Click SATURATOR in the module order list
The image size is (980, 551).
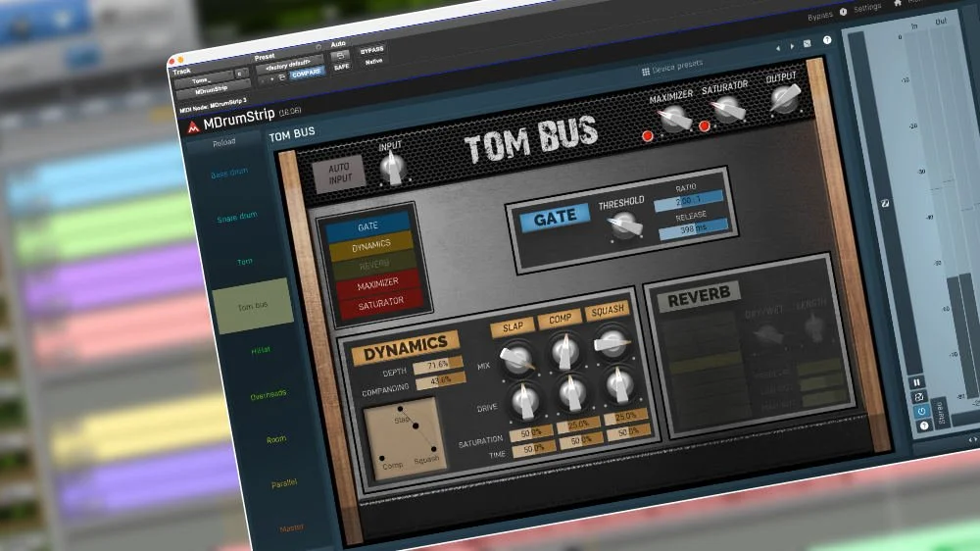click(380, 303)
